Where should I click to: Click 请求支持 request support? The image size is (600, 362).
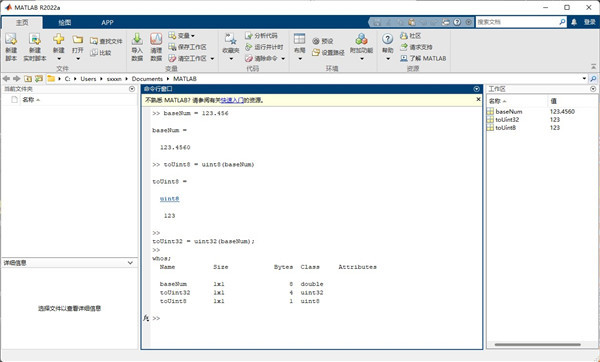click(416, 47)
